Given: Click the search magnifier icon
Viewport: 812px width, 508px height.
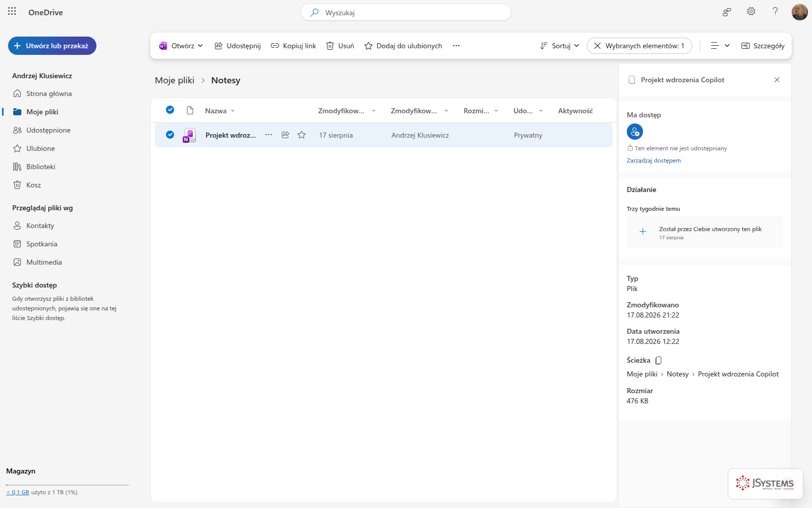Looking at the screenshot, I should click(315, 12).
